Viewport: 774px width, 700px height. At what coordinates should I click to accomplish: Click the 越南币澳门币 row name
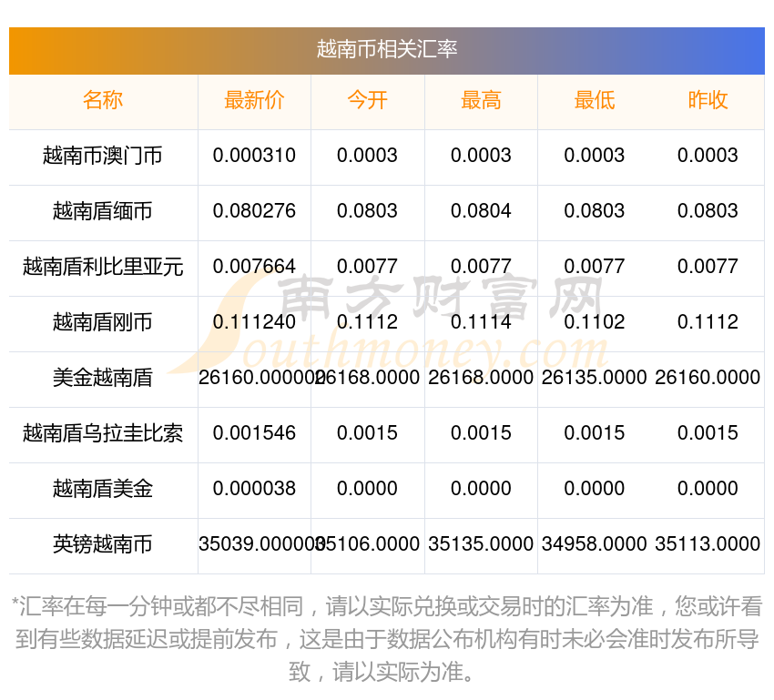pyautogui.click(x=103, y=156)
